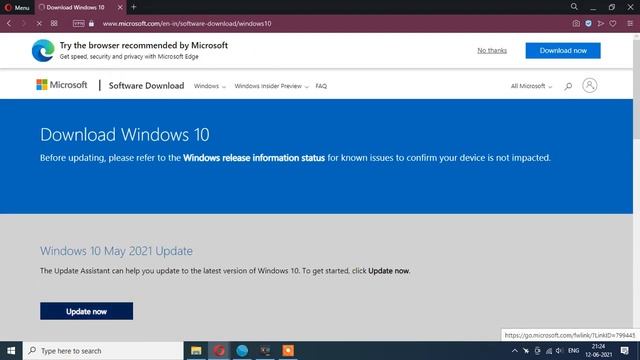The width and height of the screenshot is (640, 360).
Task: Open the clock showing 21:24
Action: [598, 351]
